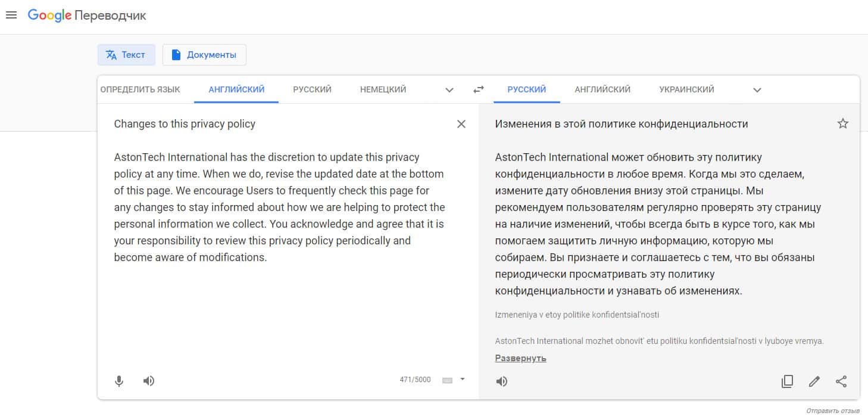Listen to the English source text

(x=149, y=381)
